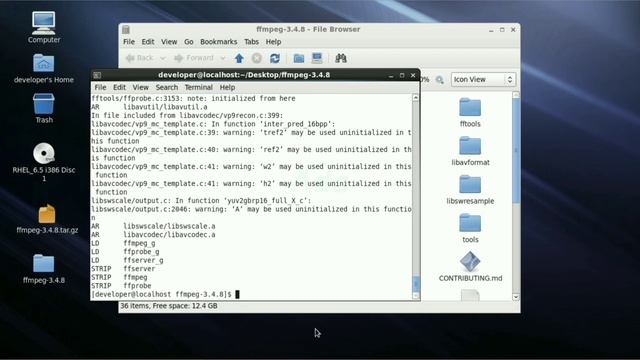The image size is (640, 360).
Task: Maximize the terminal window
Action: click(402, 76)
